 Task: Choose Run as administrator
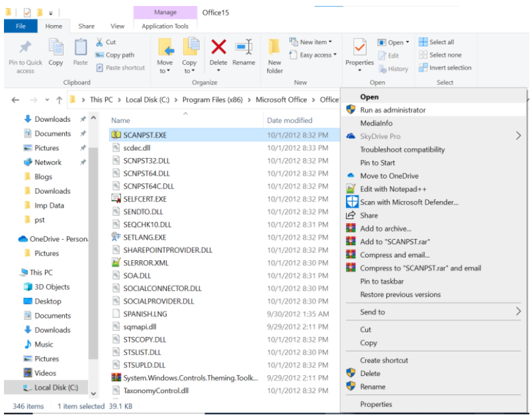pos(393,111)
